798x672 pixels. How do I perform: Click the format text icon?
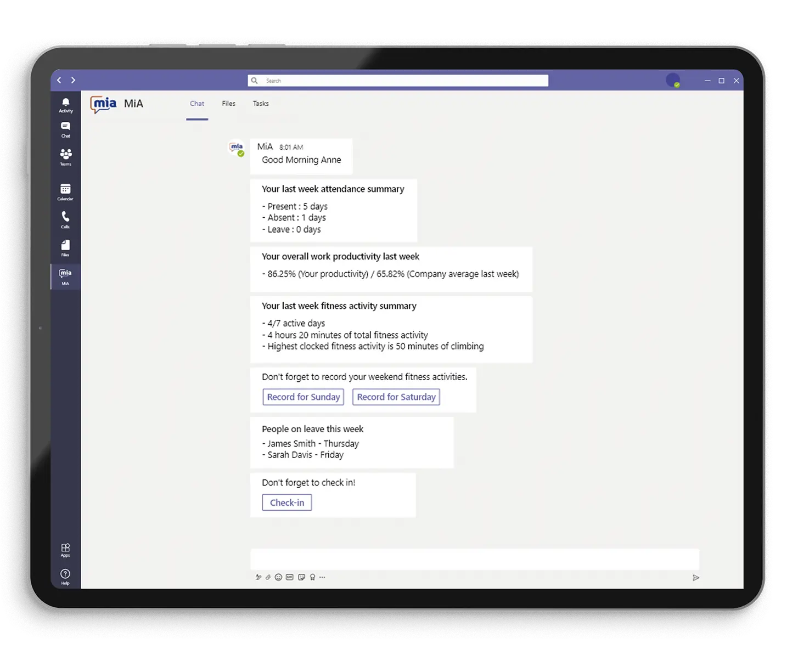coord(258,577)
